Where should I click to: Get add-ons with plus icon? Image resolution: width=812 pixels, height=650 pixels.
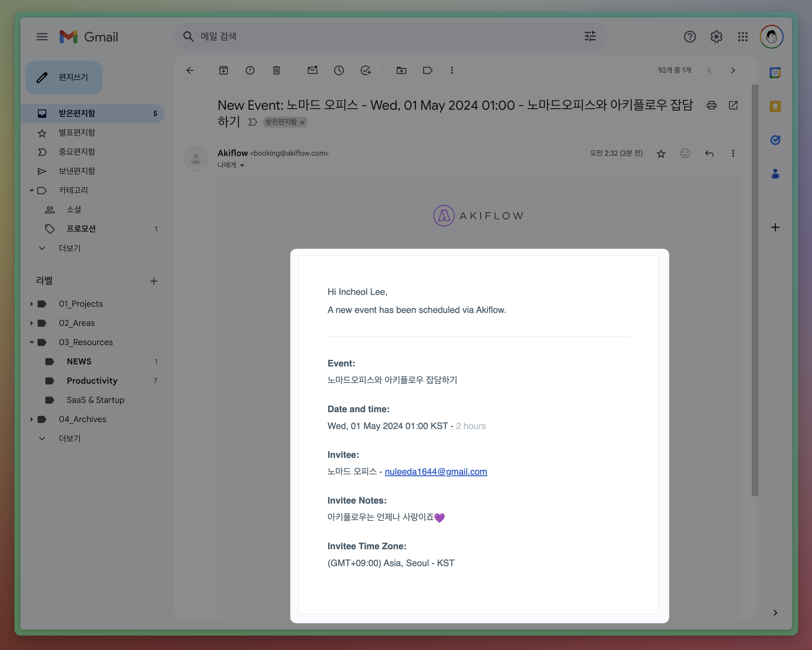tap(775, 227)
